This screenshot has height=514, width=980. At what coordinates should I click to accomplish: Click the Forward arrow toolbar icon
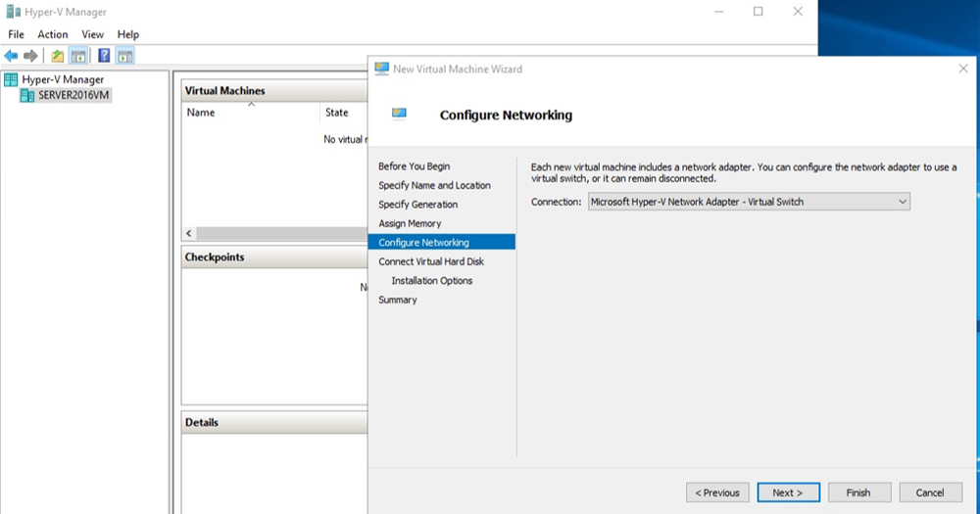tap(30, 56)
